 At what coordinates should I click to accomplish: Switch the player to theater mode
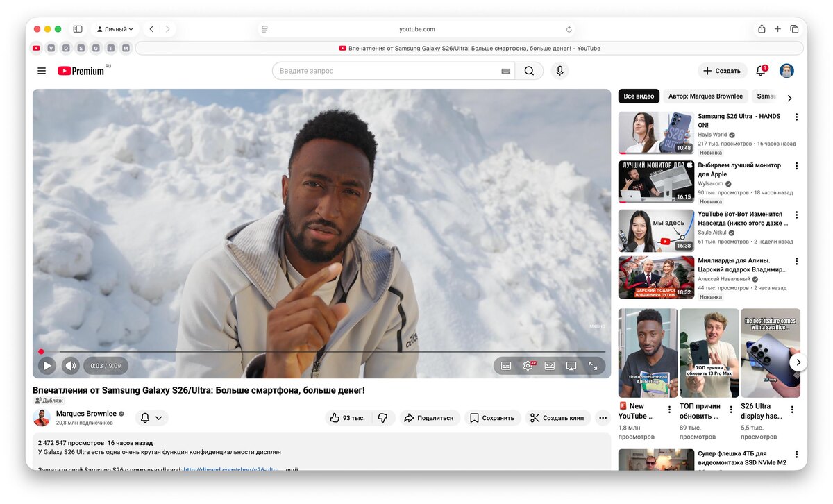coord(549,366)
